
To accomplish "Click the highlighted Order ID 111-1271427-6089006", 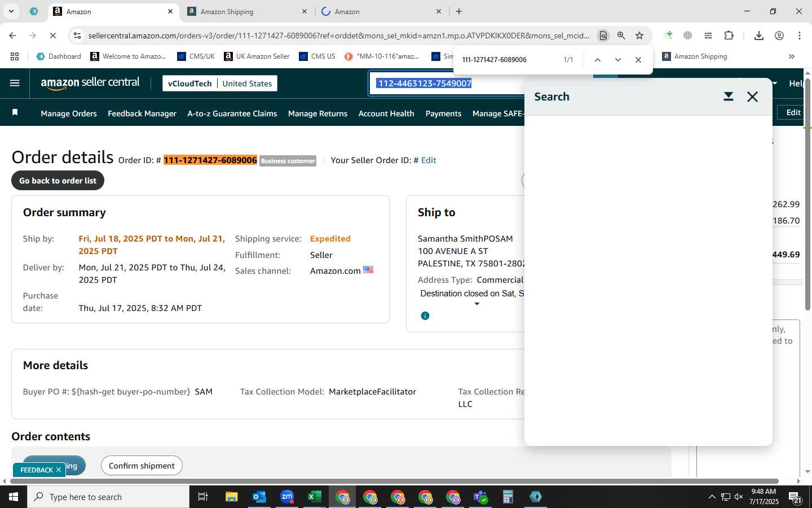I will (210, 160).
